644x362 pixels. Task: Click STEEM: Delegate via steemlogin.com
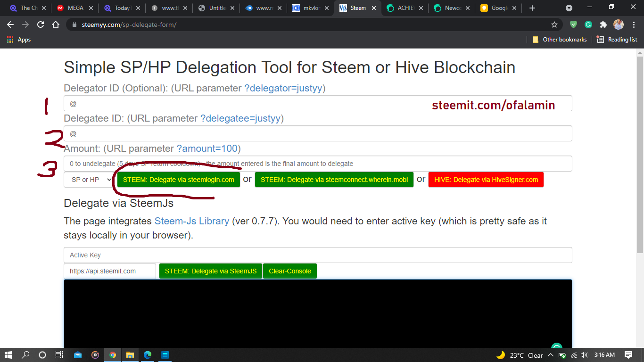click(179, 180)
